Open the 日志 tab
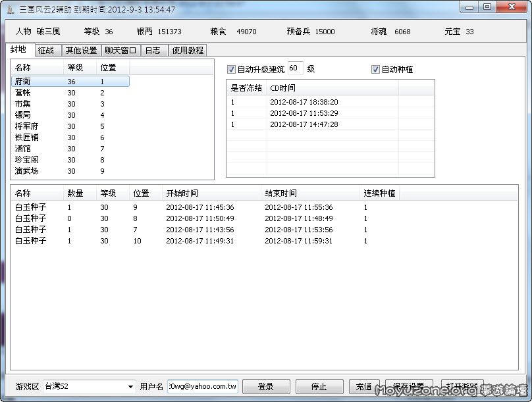The image size is (532, 402). (x=152, y=50)
